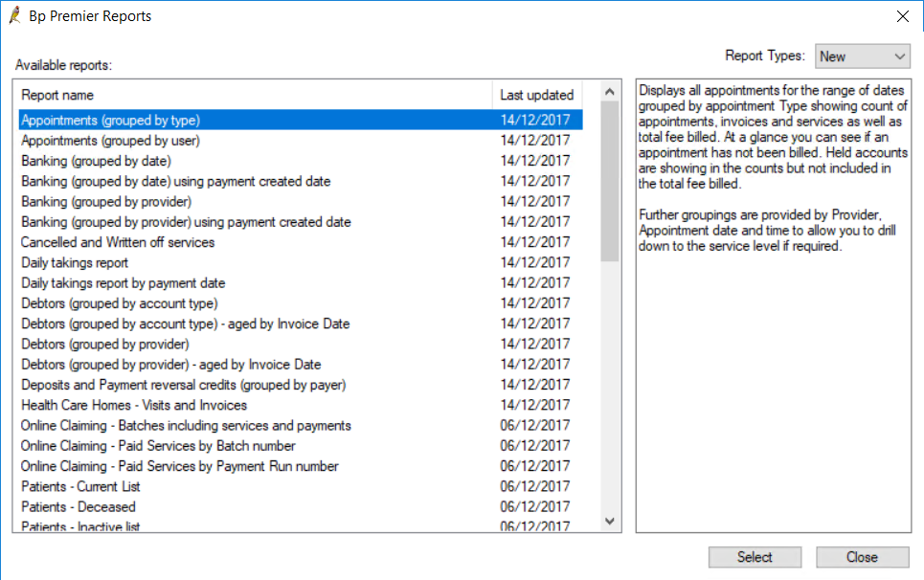Select Appointments (grouped by user) report
This screenshot has width=924, height=580.
click(301, 141)
